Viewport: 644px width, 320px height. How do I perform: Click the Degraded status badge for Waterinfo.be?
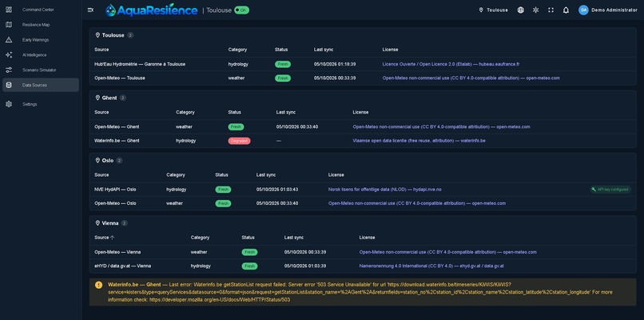[239, 141]
